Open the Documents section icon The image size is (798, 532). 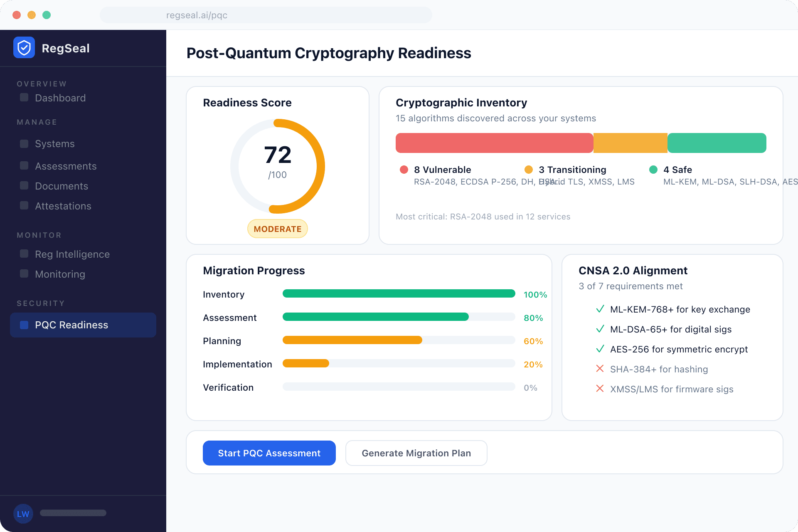pos(24,185)
